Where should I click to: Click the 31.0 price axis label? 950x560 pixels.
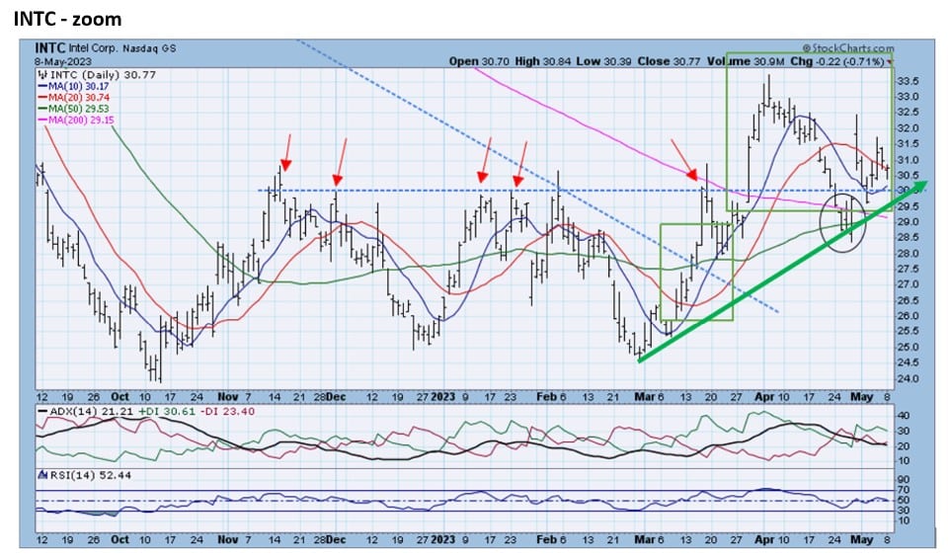(x=910, y=160)
